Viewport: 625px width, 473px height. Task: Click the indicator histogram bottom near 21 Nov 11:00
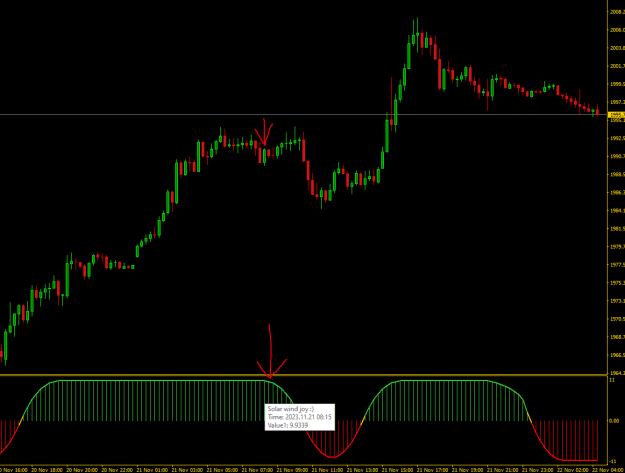point(332,457)
